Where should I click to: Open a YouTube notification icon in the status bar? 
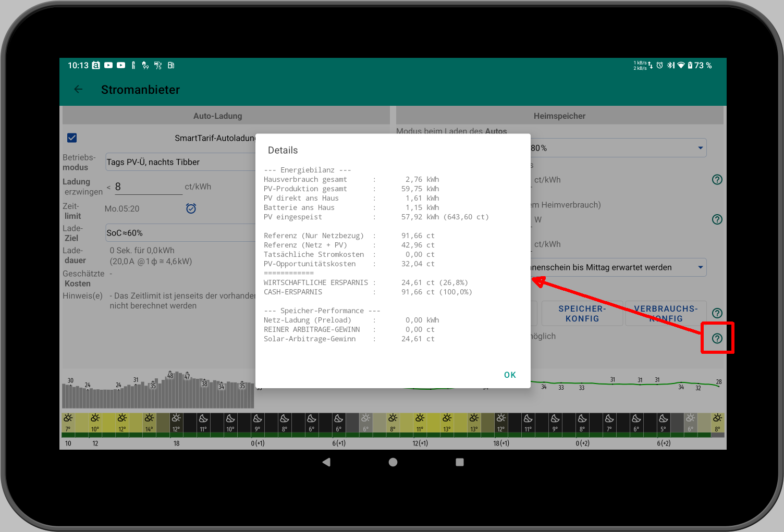(x=108, y=65)
